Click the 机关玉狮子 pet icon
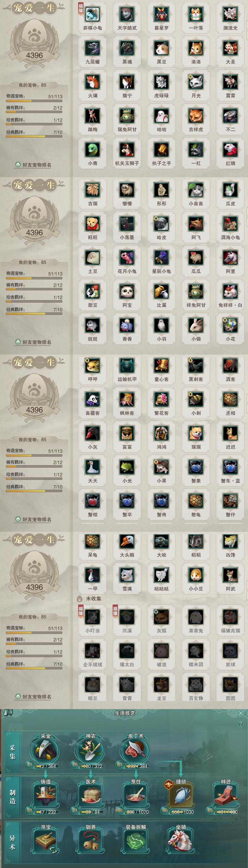248x868 pixels. [x=127, y=149]
